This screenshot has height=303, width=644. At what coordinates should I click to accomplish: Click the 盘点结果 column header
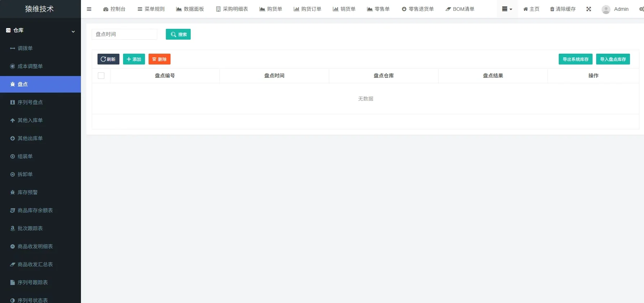[x=493, y=76]
